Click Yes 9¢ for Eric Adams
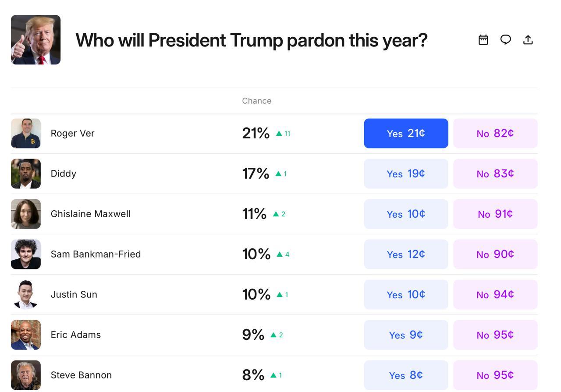Screen dimensions: 561x392 pyautogui.click(x=406, y=335)
